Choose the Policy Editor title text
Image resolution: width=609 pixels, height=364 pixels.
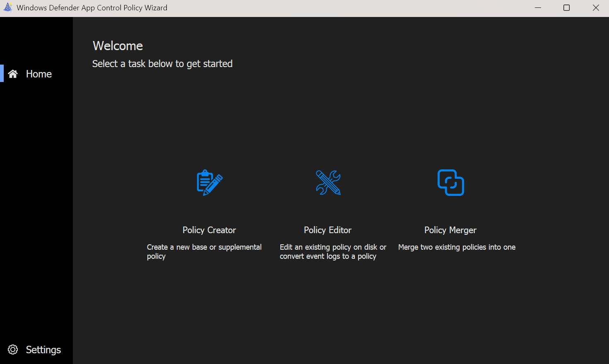coord(327,230)
